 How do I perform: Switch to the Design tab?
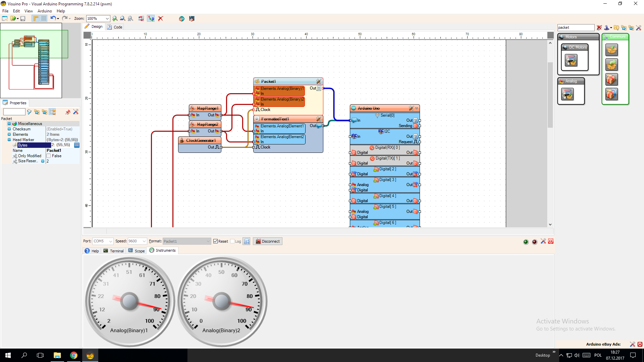pos(94,26)
